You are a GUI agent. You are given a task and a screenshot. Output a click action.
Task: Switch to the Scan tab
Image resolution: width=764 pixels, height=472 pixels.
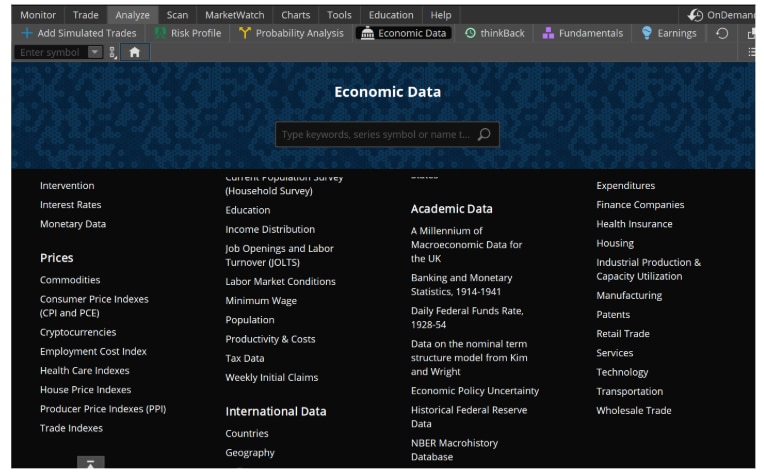click(x=177, y=15)
